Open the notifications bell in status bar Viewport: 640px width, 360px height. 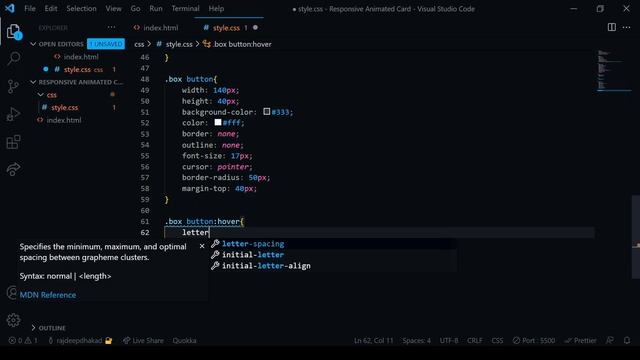click(x=627, y=340)
